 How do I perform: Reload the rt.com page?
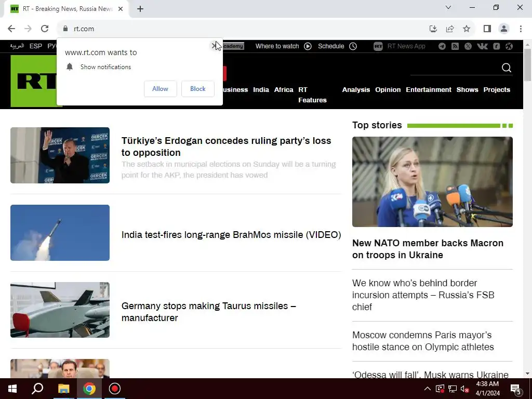click(x=45, y=29)
